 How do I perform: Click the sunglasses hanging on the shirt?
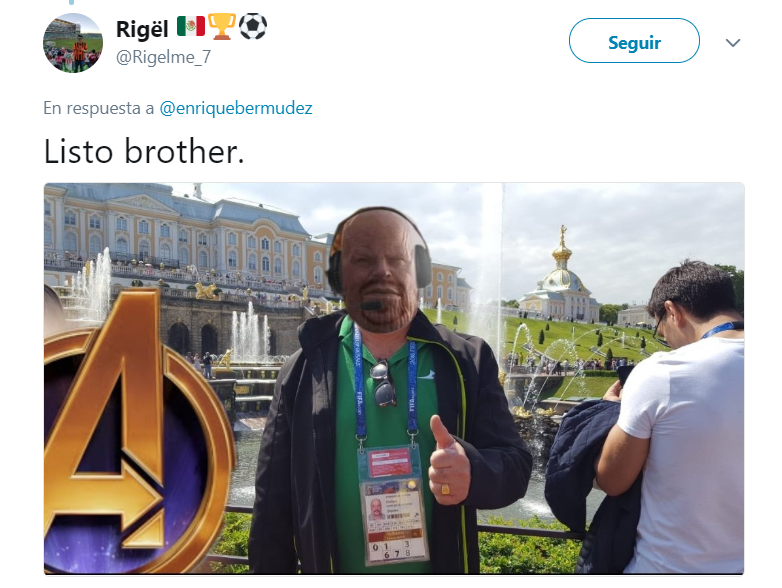point(383,383)
